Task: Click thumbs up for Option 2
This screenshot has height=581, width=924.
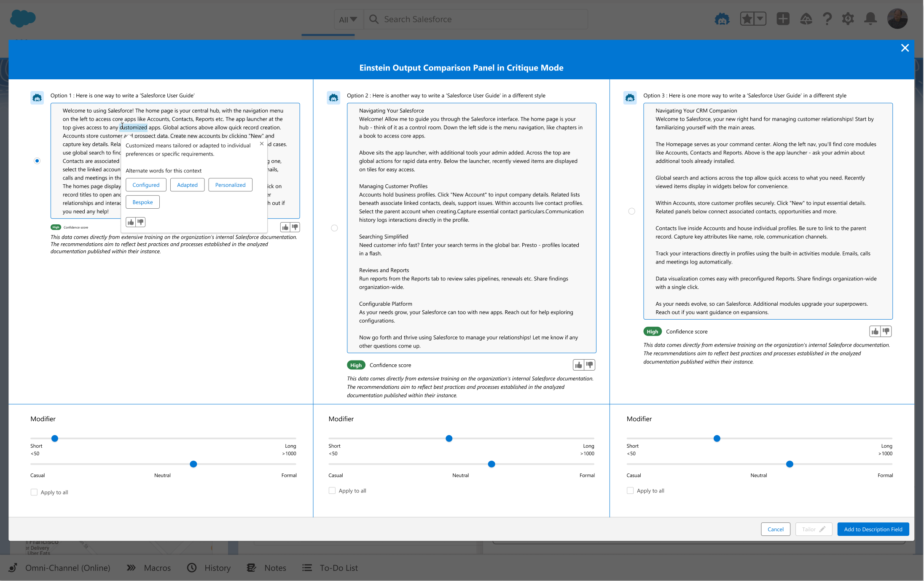Action: (x=578, y=365)
